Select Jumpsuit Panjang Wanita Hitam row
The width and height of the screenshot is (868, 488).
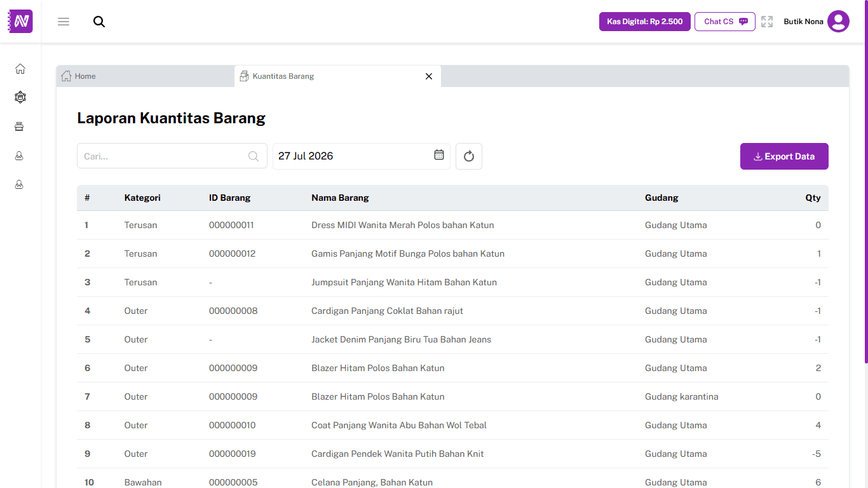tap(452, 282)
